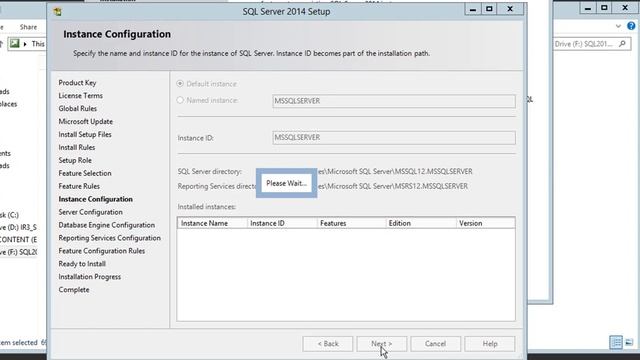640x360 pixels.
Task: Select the Feature Configuration Rules step
Action: tap(102, 251)
